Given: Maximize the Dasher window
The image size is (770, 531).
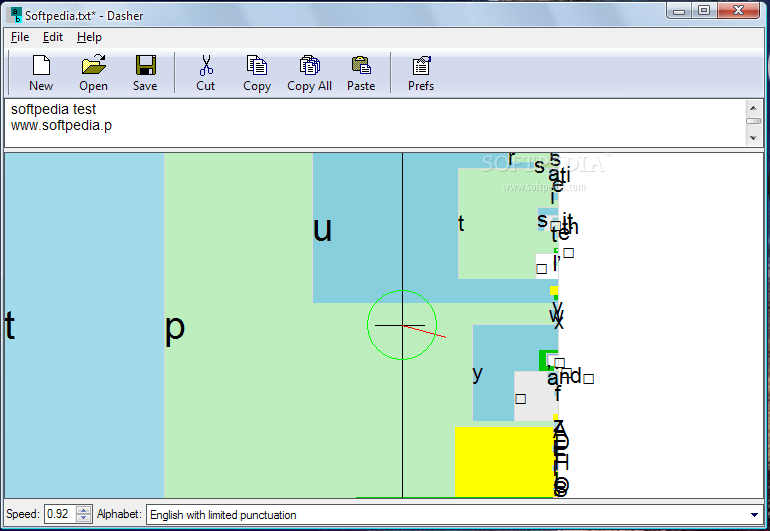Looking at the screenshot, I should point(704,10).
